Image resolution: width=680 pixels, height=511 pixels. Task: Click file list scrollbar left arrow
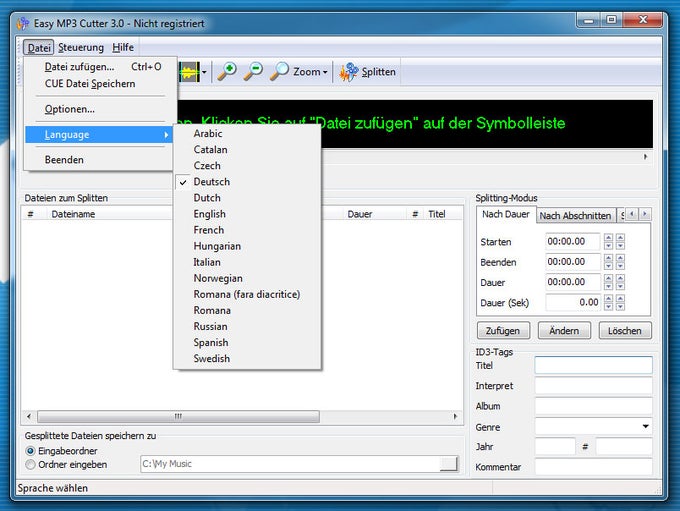pos(29,416)
